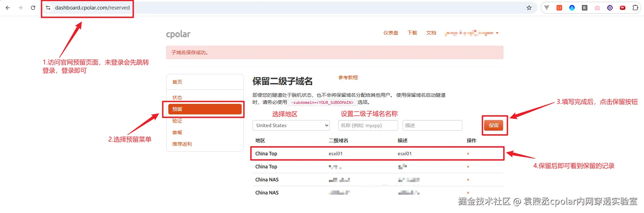The image size is (644, 213).
Task: Click the 描述 column header
Action: click(403, 140)
